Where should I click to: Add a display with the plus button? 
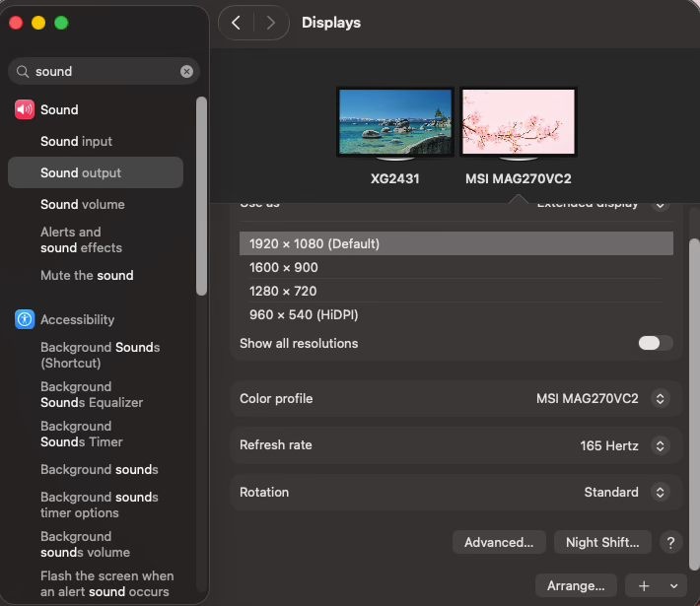[644, 586]
